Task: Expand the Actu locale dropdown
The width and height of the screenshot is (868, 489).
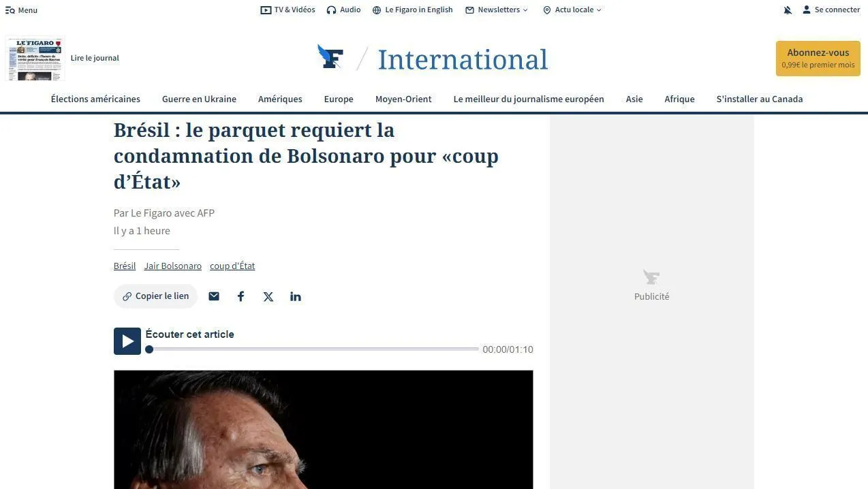Action: (572, 10)
